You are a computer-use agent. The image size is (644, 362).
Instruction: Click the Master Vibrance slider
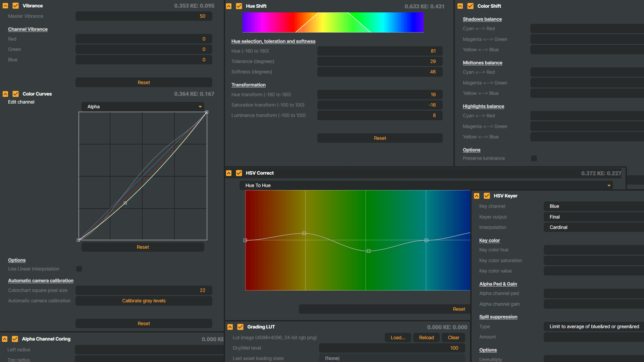tap(144, 16)
